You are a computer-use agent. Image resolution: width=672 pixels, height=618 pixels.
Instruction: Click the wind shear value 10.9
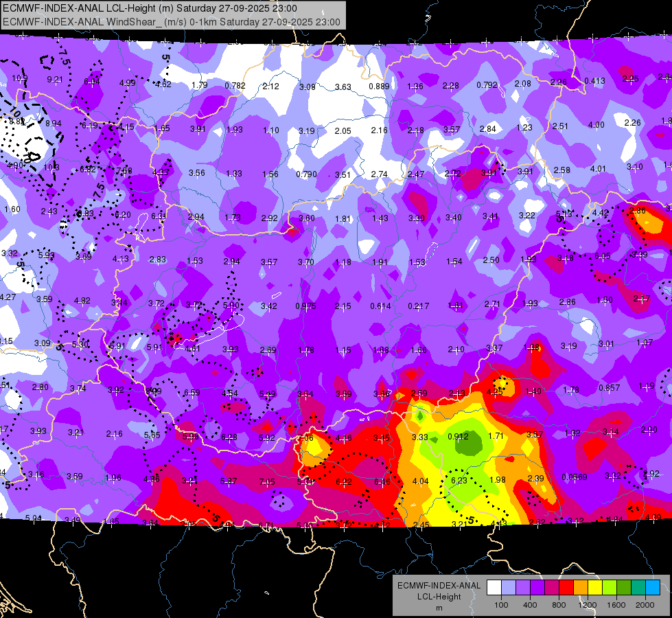click(x=20, y=78)
